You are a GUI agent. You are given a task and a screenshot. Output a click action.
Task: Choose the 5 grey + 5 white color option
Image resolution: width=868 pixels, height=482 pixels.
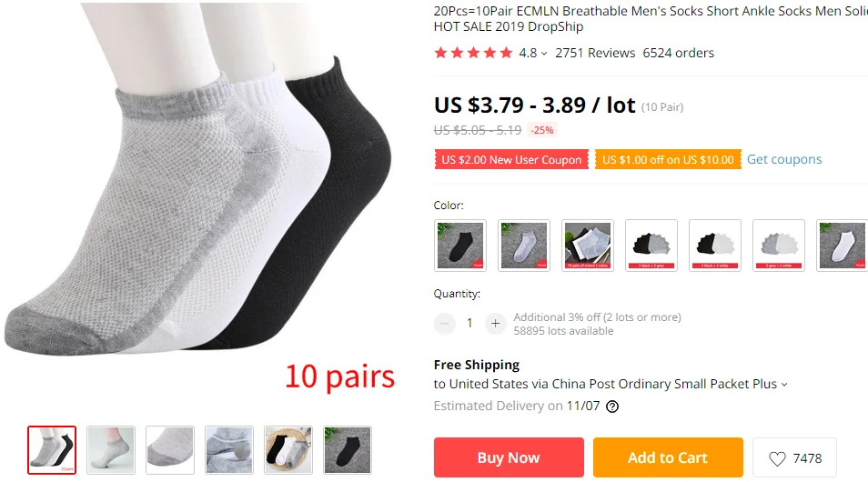[778, 246]
